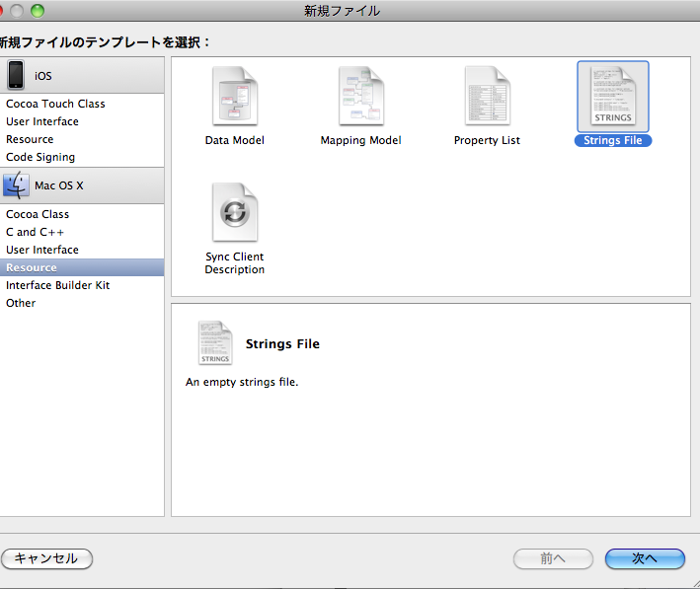700x589 pixels.
Task: Select Cocoa Class under Mac OS X
Action: [82, 214]
